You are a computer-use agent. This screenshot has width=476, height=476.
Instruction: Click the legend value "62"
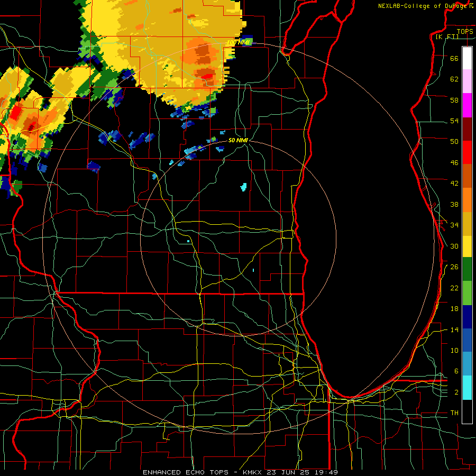coord(454,79)
